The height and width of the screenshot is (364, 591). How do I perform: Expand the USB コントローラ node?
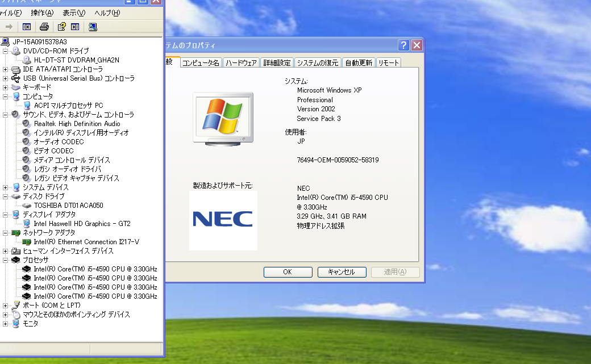point(5,78)
